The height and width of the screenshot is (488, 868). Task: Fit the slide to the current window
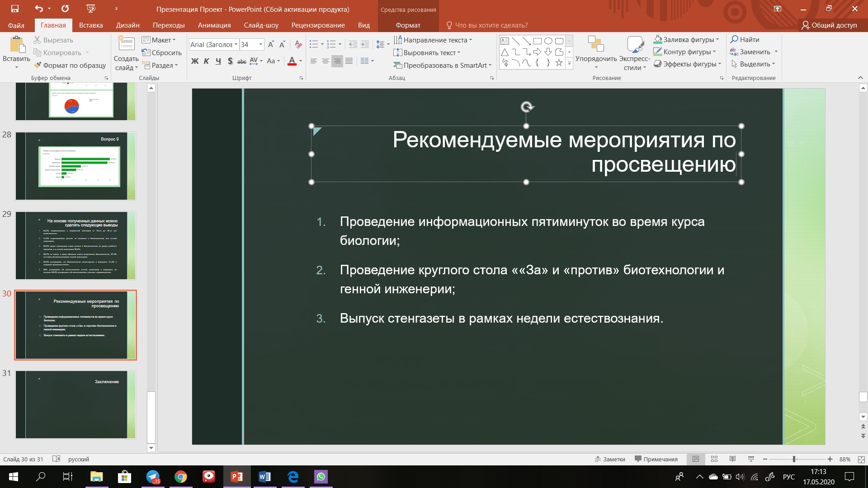tap(861, 459)
